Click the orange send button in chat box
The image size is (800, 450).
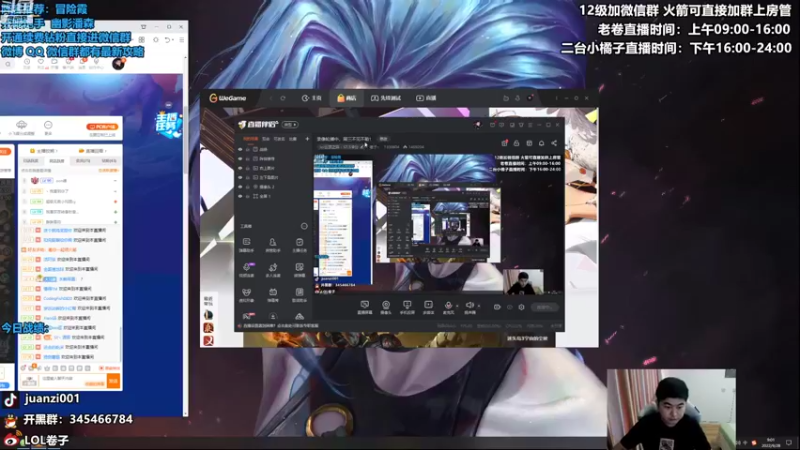pos(113,381)
